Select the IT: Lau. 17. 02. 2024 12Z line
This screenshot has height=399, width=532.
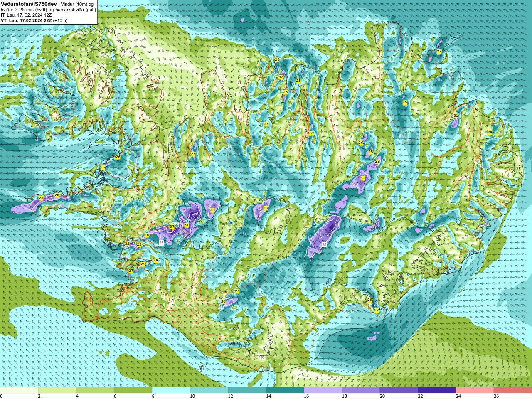pyautogui.click(x=26, y=15)
